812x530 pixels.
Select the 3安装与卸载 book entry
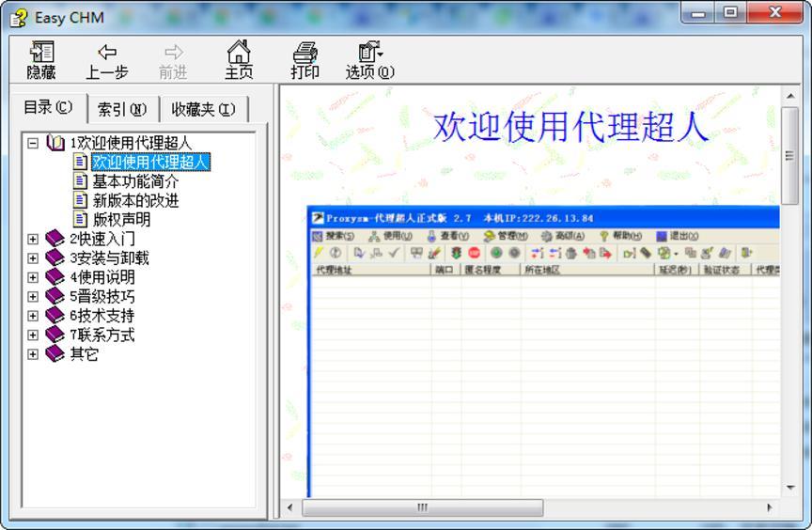click(x=109, y=257)
